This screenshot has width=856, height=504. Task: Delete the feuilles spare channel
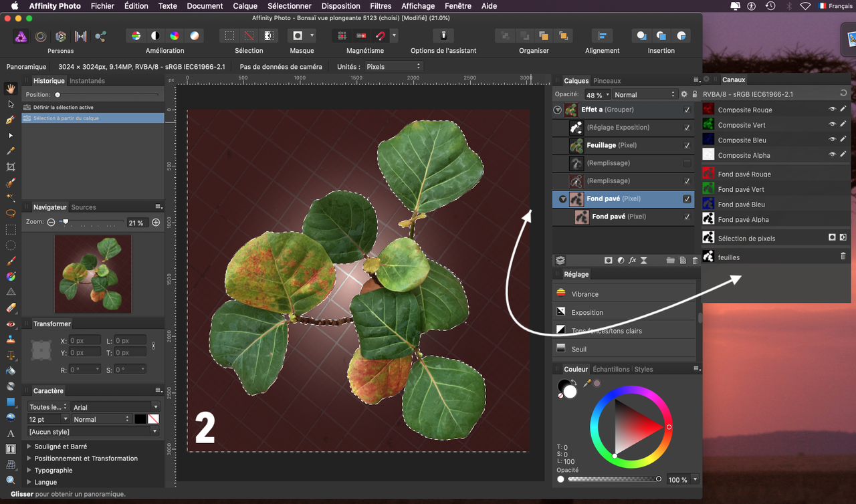tap(843, 257)
